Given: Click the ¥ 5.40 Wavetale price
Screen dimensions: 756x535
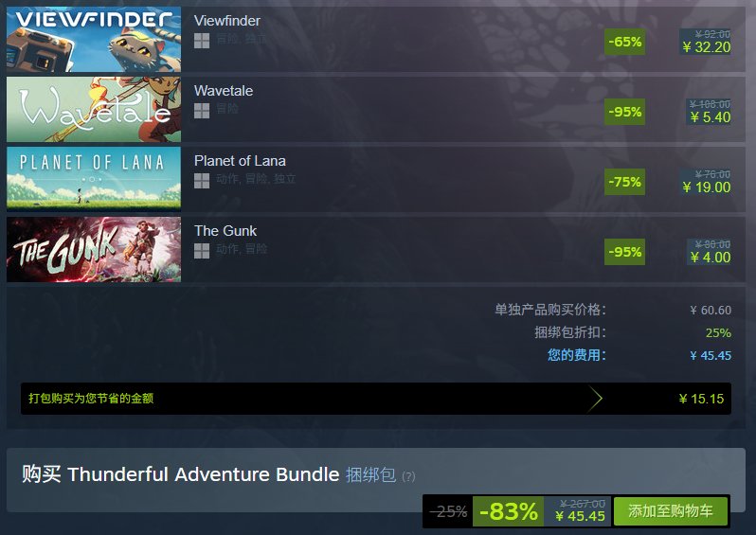Looking at the screenshot, I should point(710,117).
